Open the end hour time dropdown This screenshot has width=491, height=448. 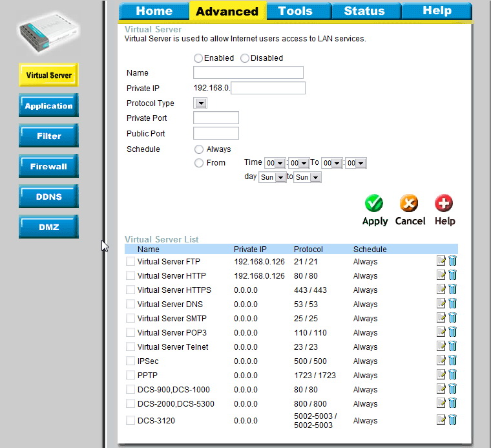(331, 163)
